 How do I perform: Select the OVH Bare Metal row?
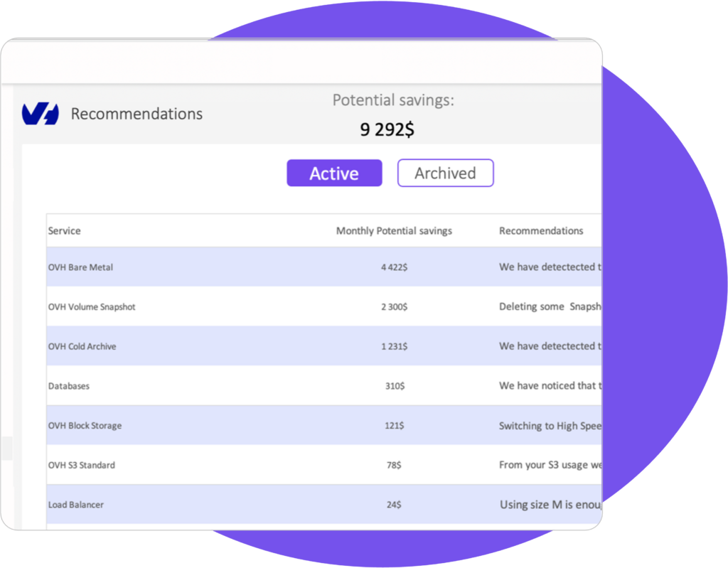(324, 267)
